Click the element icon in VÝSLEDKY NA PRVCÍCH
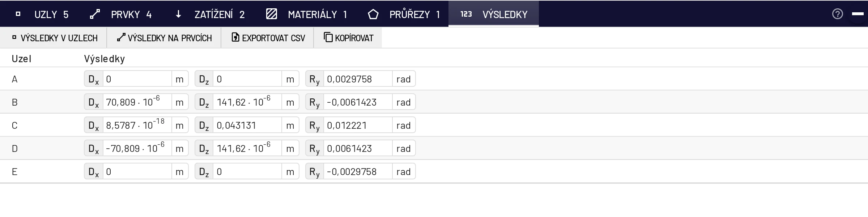868x217 pixels. (x=121, y=37)
